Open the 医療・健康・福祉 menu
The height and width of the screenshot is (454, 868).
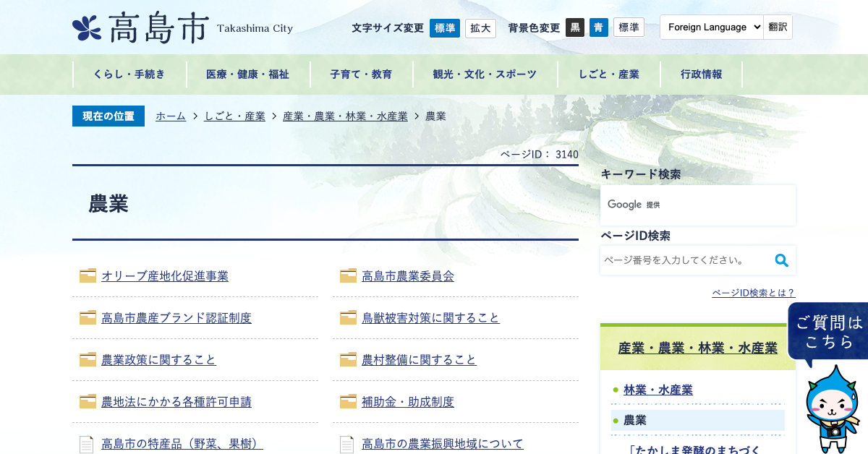(x=248, y=74)
